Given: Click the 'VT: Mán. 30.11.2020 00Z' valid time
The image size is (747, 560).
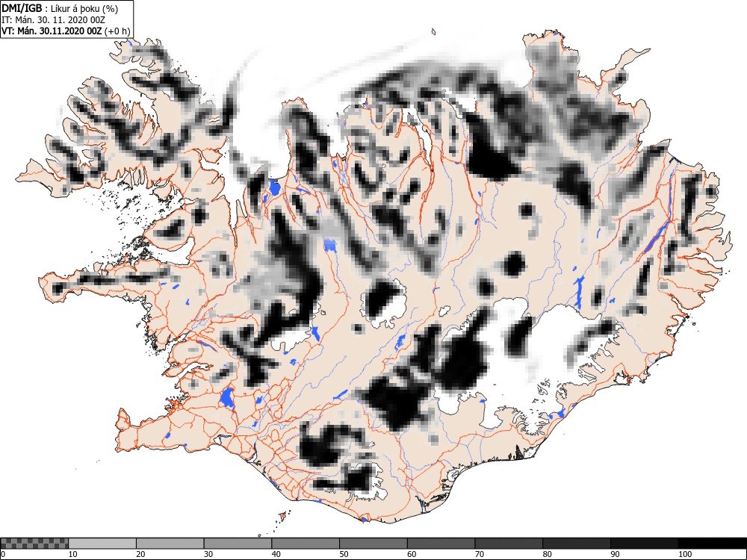Looking at the screenshot, I should 52,31.
